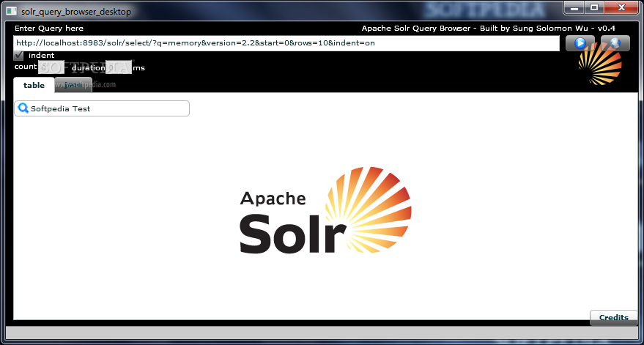This screenshot has height=345, width=644.
Task: Click the Softpedia Test search field
Action: [x=102, y=108]
